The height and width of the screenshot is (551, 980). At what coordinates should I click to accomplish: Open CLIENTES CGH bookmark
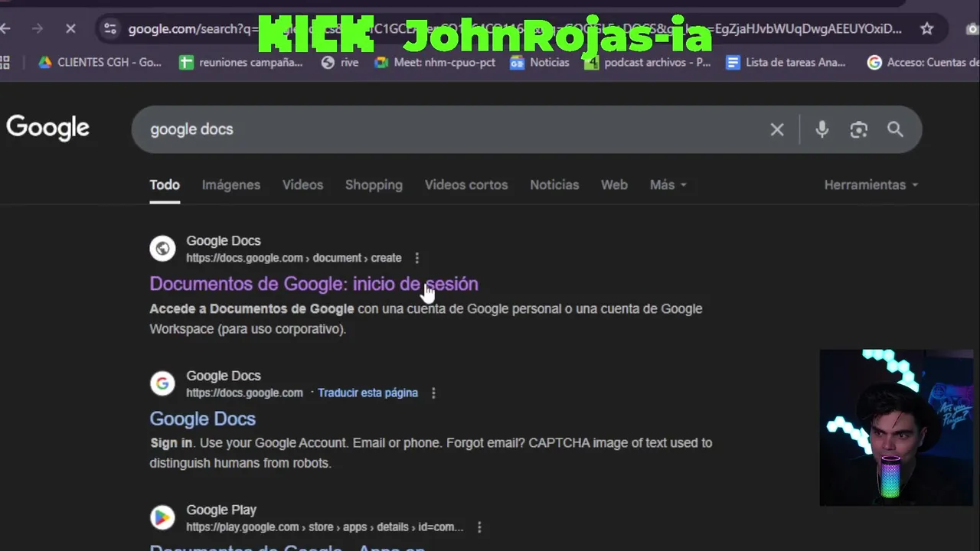(100, 62)
